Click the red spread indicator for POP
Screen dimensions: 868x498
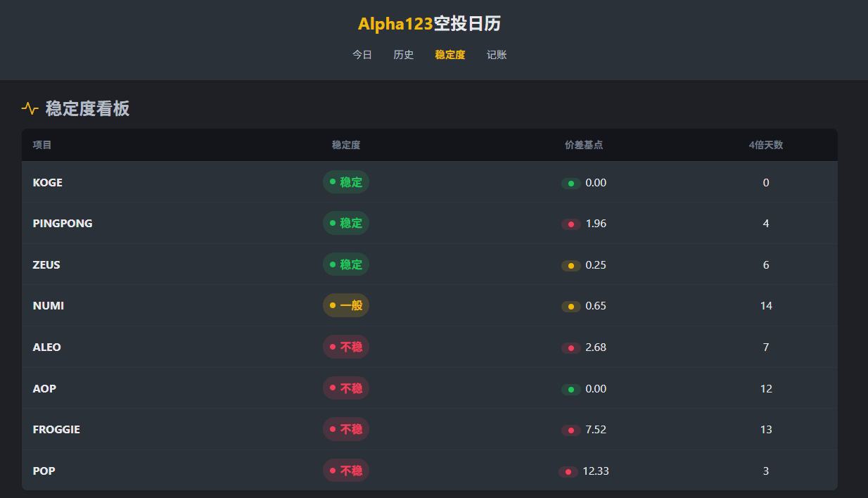(x=568, y=472)
